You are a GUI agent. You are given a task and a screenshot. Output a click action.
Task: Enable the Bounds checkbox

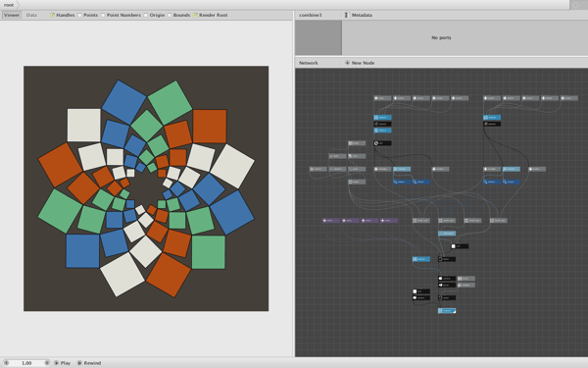(170, 15)
